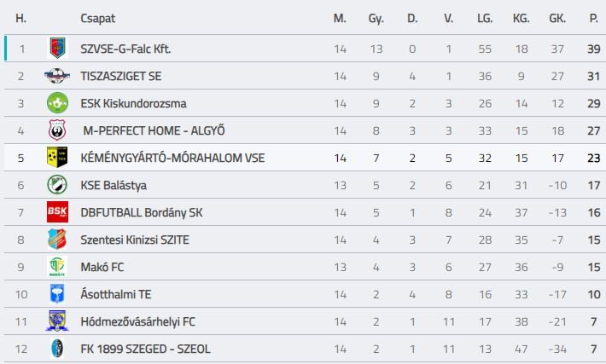Viewport: 606px width, 364px height.
Task: Click the green ESK Kiskundorozsma badge
Action: coord(57,103)
